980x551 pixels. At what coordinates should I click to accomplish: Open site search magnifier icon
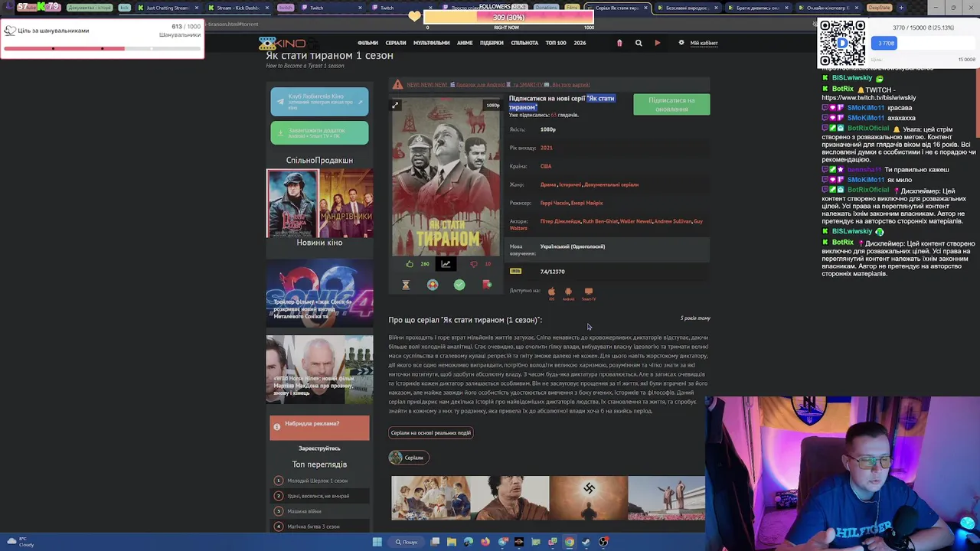click(x=639, y=43)
